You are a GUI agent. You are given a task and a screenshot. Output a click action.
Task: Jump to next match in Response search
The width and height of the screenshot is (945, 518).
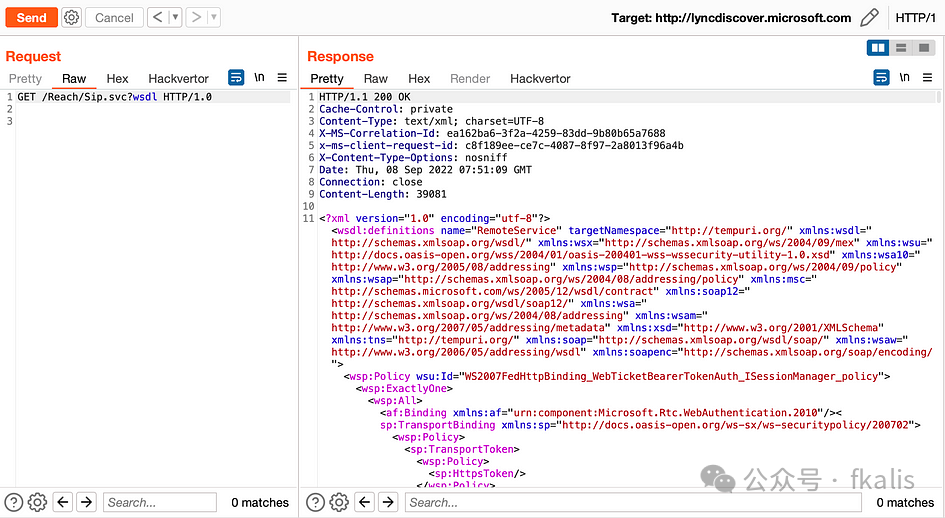click(x=389, y=502)
